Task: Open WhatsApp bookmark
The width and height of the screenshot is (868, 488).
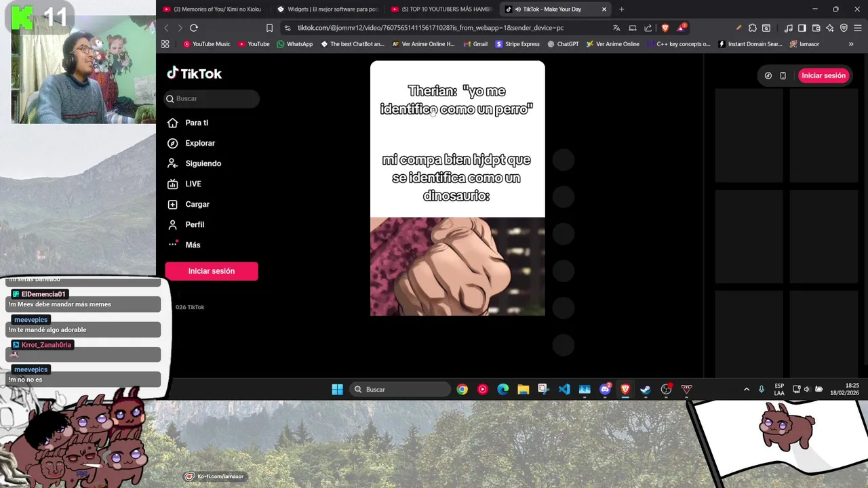Action: [295, 44]
